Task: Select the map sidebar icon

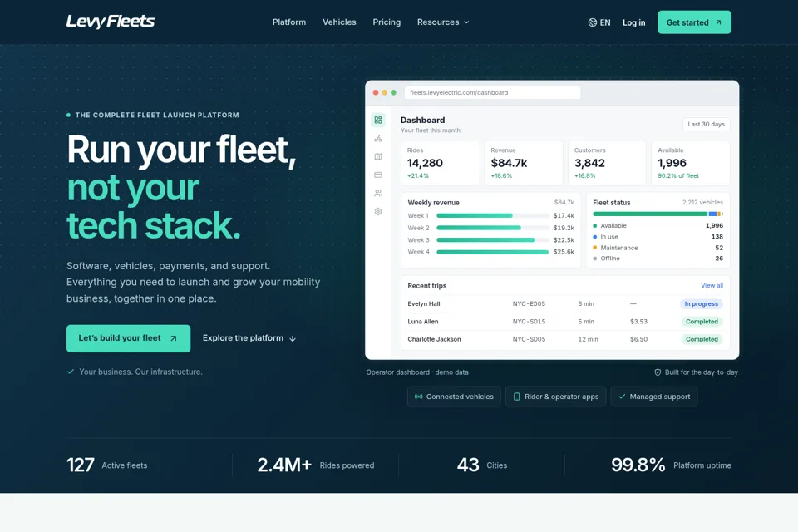Action: click(378, 157)
